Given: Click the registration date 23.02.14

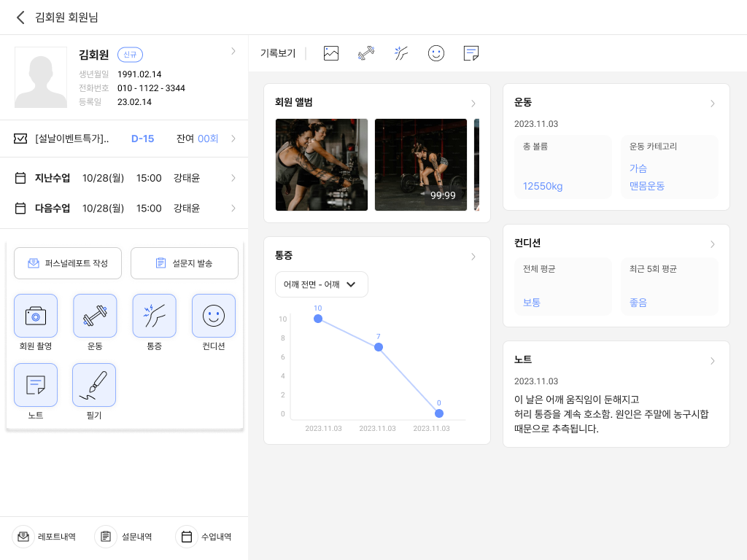Looking at the screenshot, I should click(134, 102).
